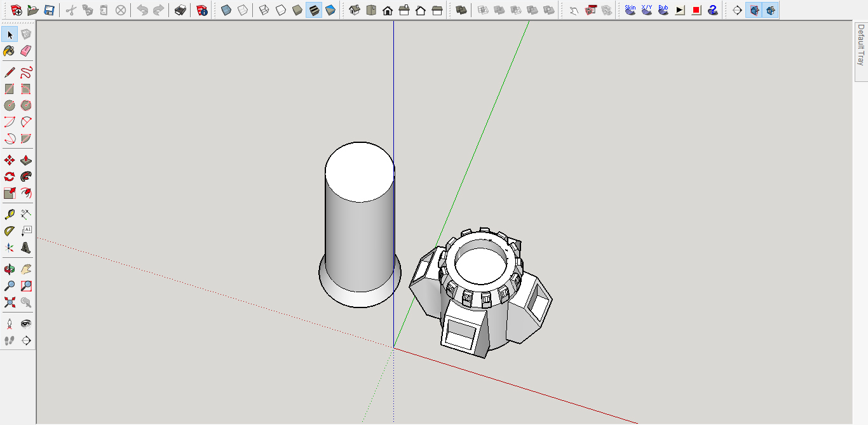Viewport: 868px width, 425px height.
Task: Select the Text label tool
Action: (26, 231)
